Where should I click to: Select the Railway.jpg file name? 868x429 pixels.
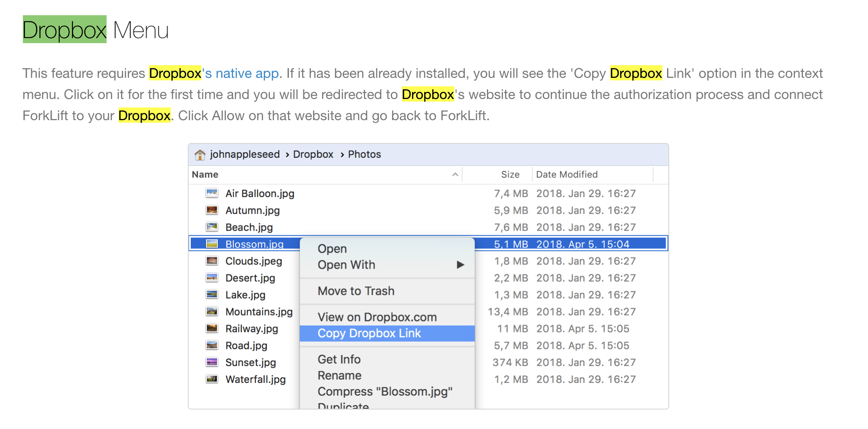point(252,329)
